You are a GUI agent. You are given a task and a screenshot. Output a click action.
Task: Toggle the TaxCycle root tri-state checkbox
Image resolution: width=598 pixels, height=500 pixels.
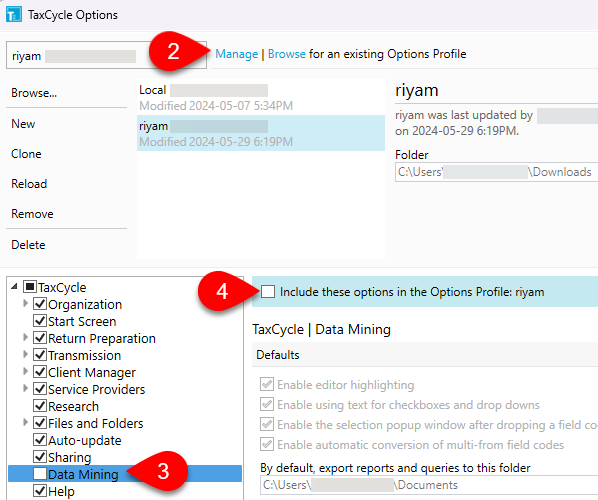pos(30,287)
